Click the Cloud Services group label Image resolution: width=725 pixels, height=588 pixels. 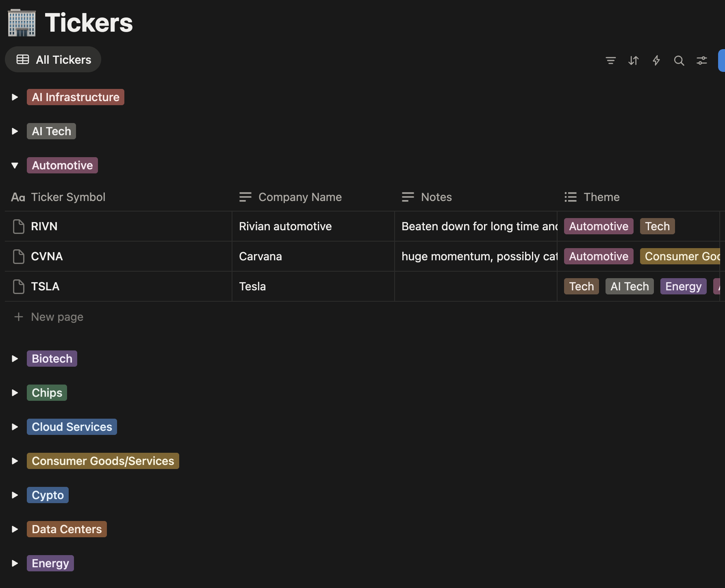72,427
